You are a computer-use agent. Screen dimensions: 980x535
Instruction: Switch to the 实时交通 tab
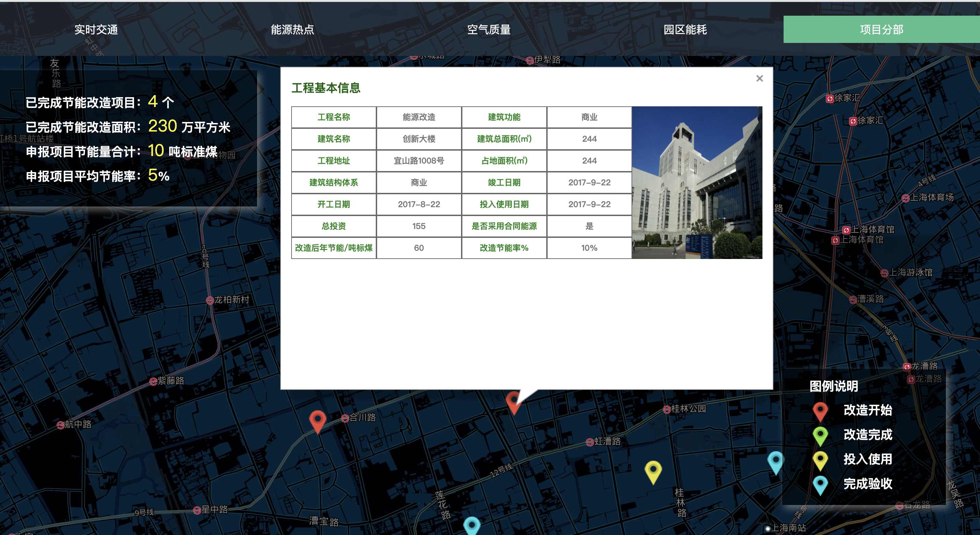point(96,30)
